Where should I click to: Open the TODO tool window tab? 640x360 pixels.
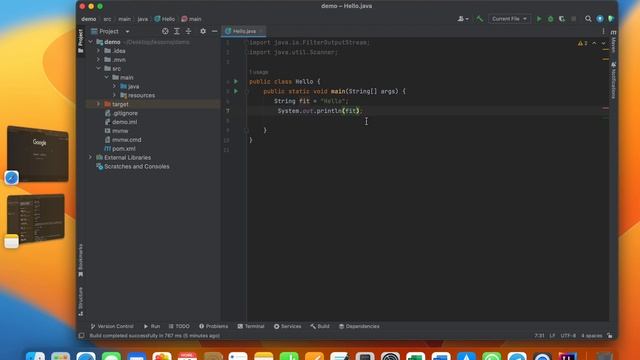pyautogui.click(x=179, y=326)
